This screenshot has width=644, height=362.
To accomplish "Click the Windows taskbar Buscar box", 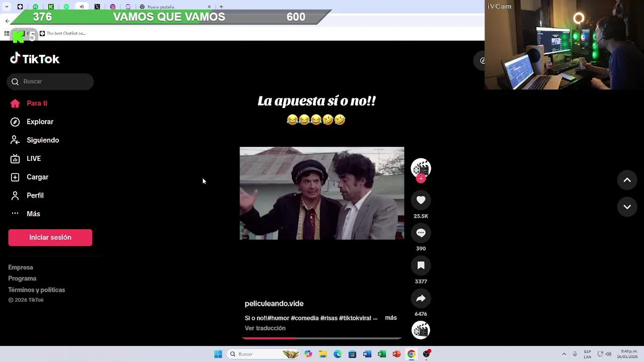I will 264,354.
